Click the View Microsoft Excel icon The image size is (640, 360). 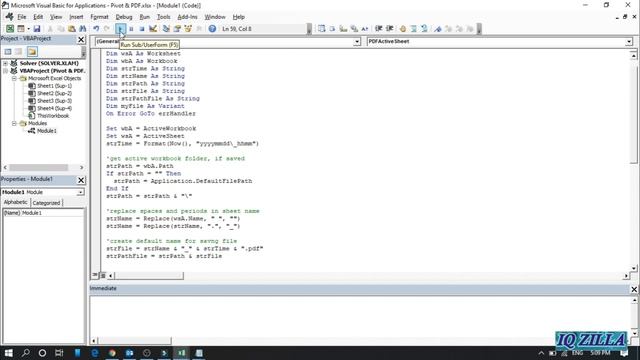(10, 29)
